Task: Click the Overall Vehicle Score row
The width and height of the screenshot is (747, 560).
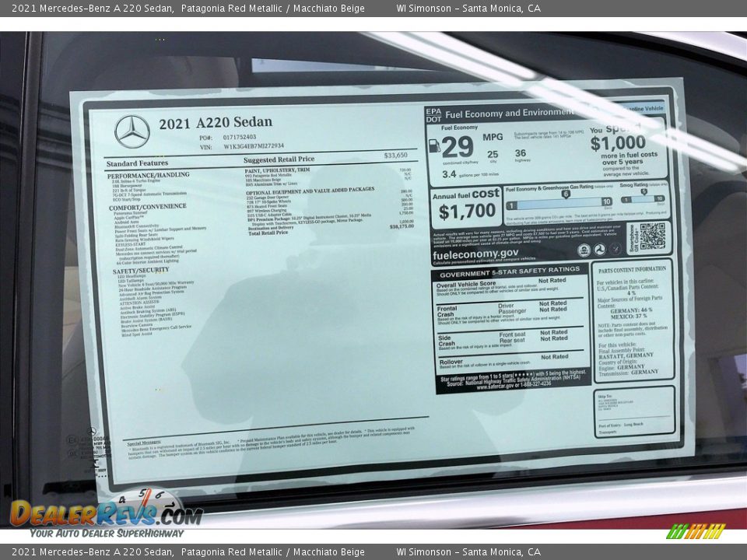Action: 510,288
